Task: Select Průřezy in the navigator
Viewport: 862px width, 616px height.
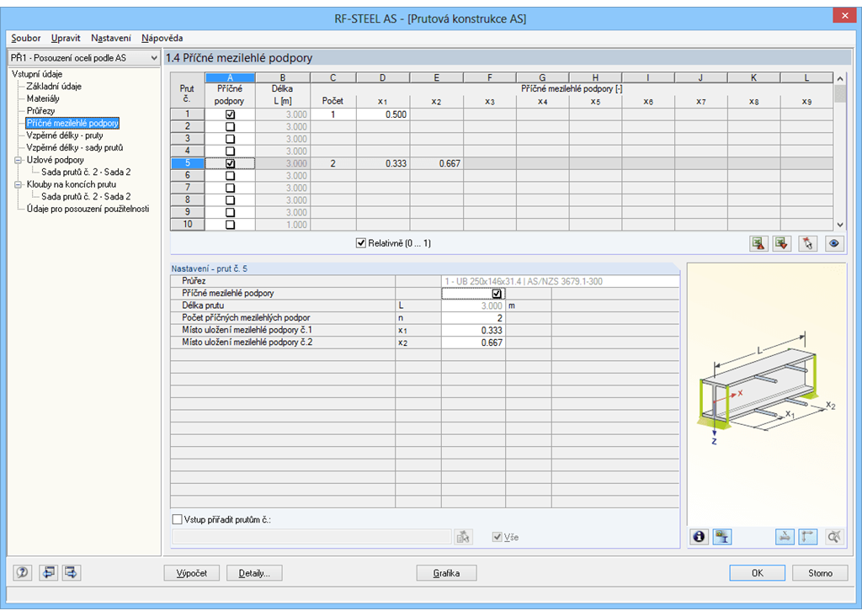Action: coord(40,110)
